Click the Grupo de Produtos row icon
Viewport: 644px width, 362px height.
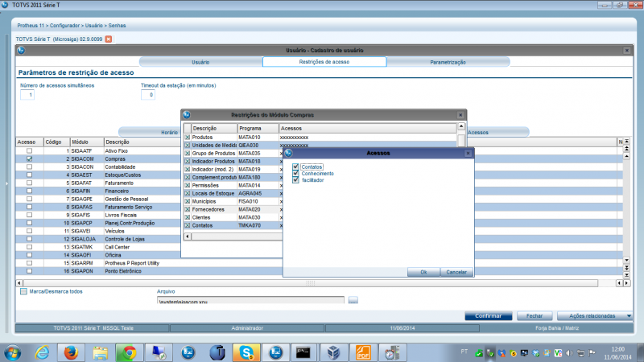click(x=188, y=154)
